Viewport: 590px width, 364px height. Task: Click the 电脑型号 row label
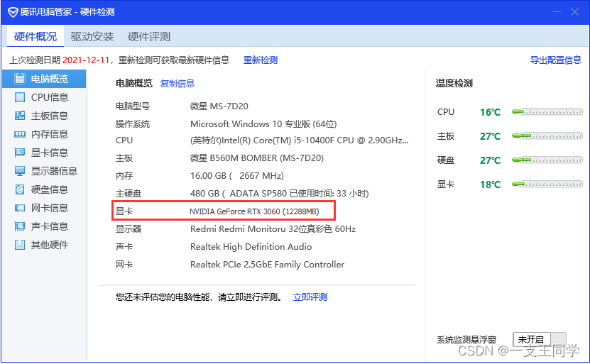click(133, 106)
